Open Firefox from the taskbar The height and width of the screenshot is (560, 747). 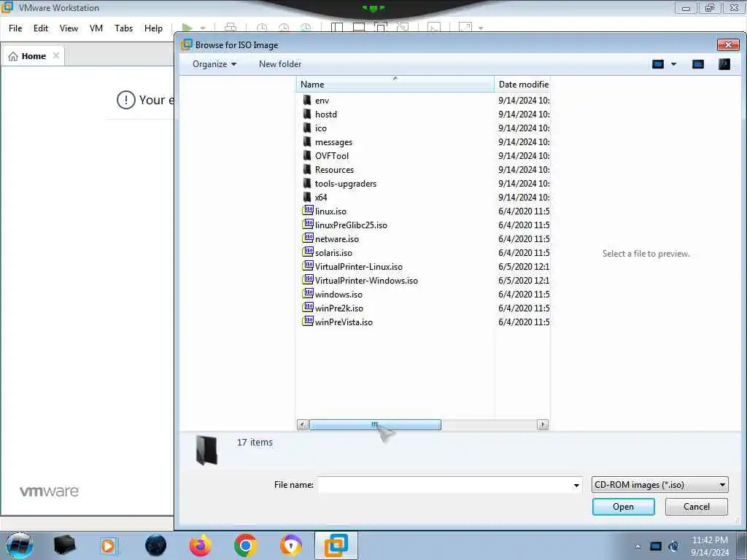tap(200, 545)
